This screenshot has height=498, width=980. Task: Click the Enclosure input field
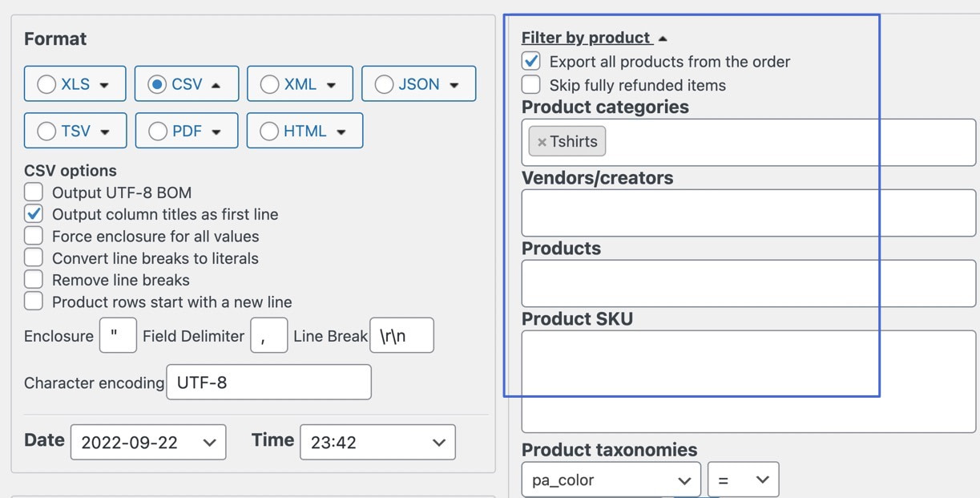[119, 335]
